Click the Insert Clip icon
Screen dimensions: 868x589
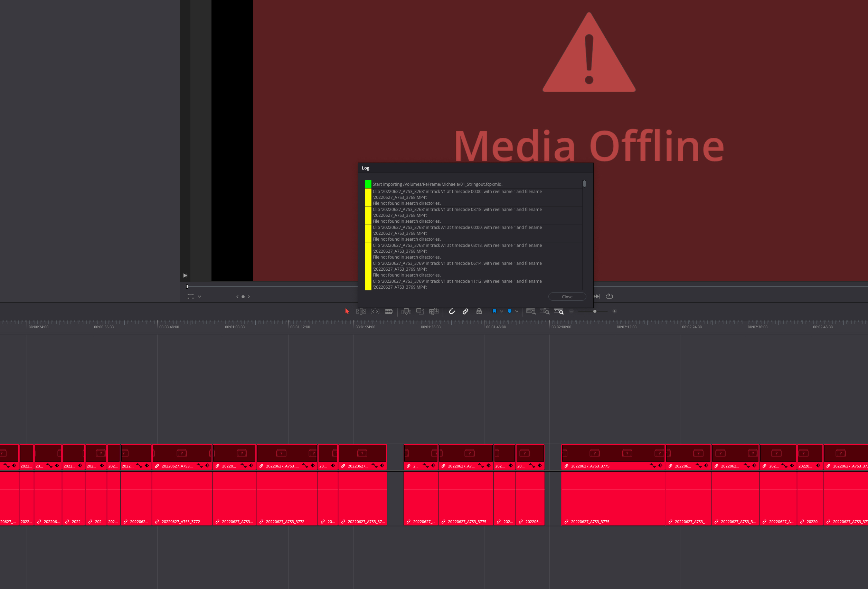(406, 311)
